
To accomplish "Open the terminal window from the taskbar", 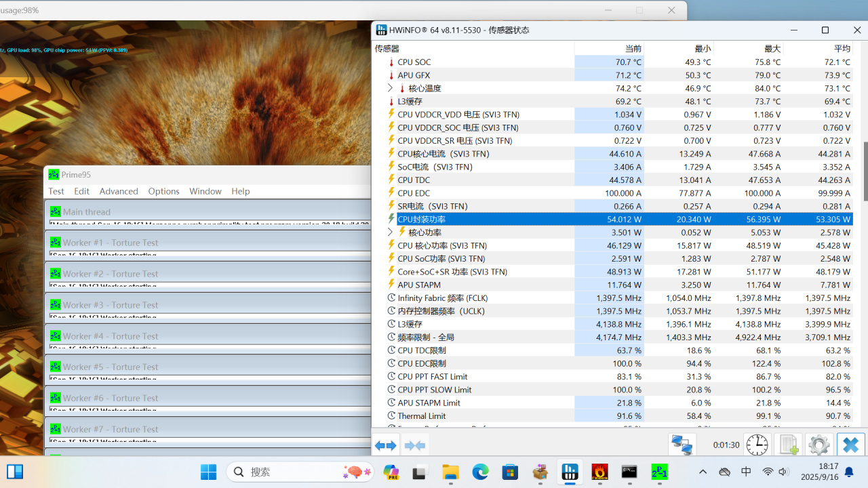I will tap(629, 472).
